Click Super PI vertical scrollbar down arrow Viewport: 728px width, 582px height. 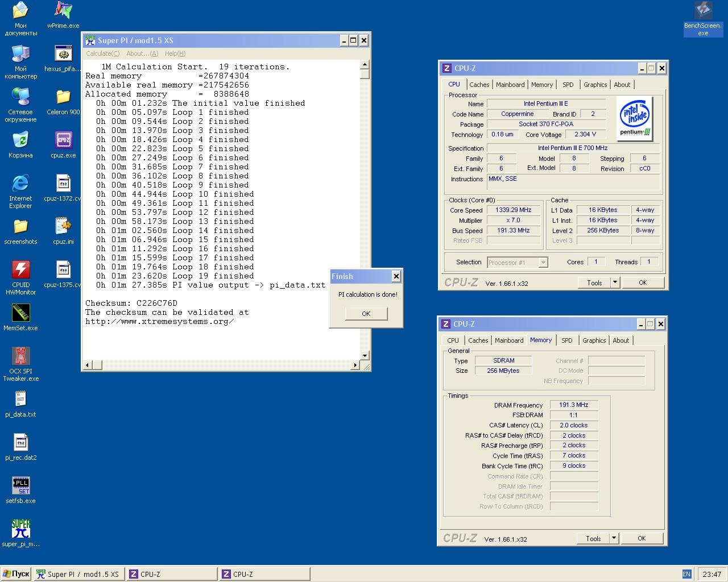point(365,356)
